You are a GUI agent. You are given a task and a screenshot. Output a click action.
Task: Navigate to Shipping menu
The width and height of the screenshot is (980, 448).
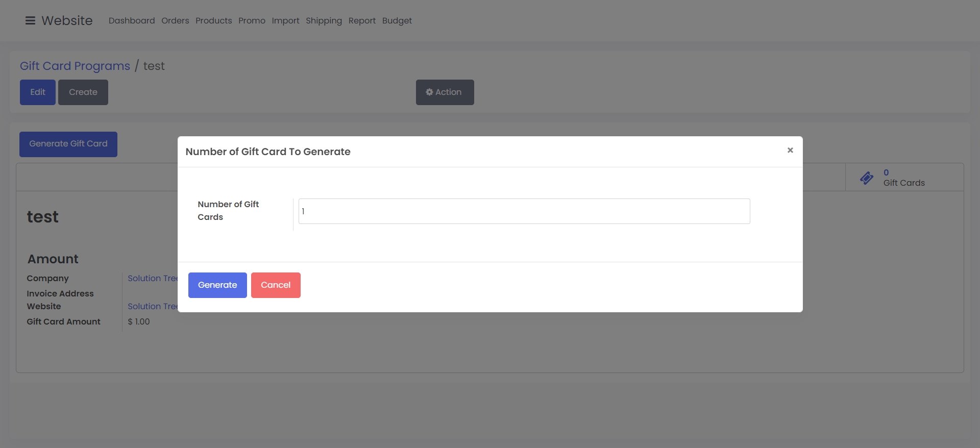[x=324, y=21]
